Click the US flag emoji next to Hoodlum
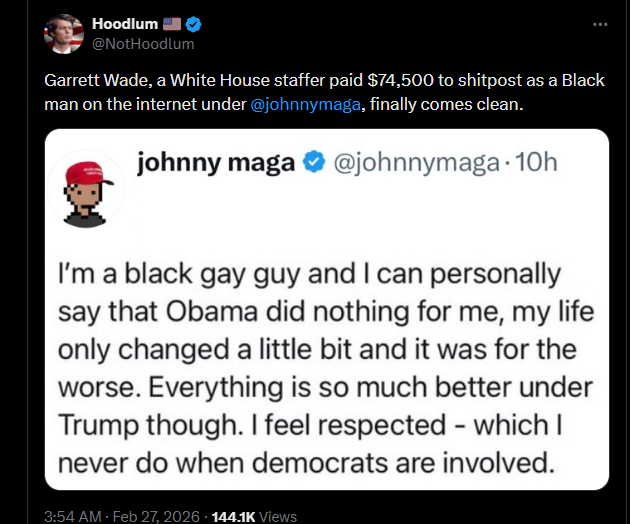630x524 pixels. tap(168, 24)
